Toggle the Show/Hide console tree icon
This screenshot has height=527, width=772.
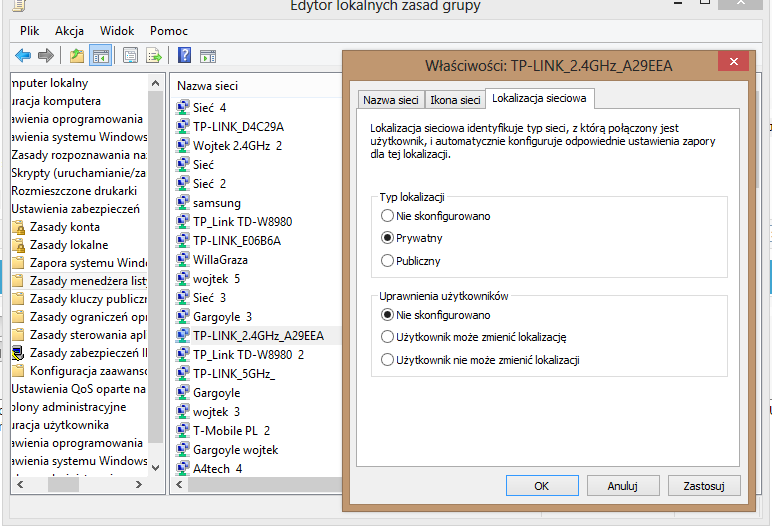pyautogui.click(x=100, y=55)
